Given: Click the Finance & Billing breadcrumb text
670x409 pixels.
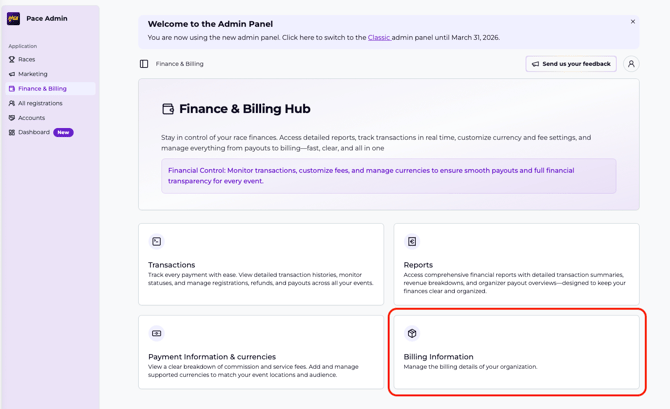Looking at the screenshot, I should (180, 64).
